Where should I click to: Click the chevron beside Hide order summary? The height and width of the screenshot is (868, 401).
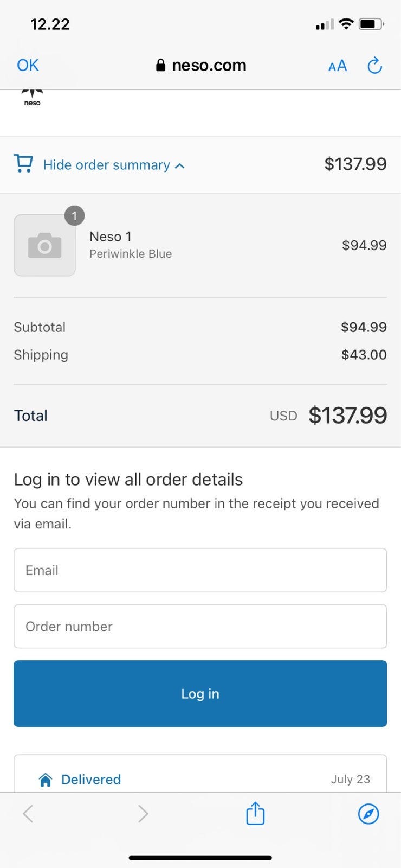click(x=180, y=165)
